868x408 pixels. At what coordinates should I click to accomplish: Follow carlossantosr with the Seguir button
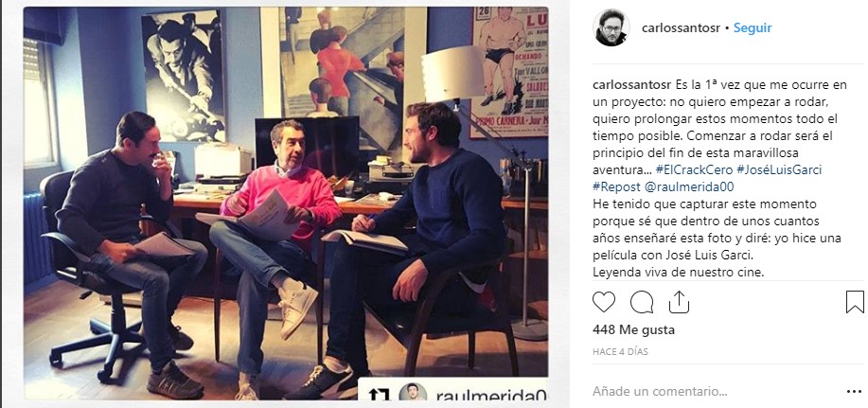point(753,27)
